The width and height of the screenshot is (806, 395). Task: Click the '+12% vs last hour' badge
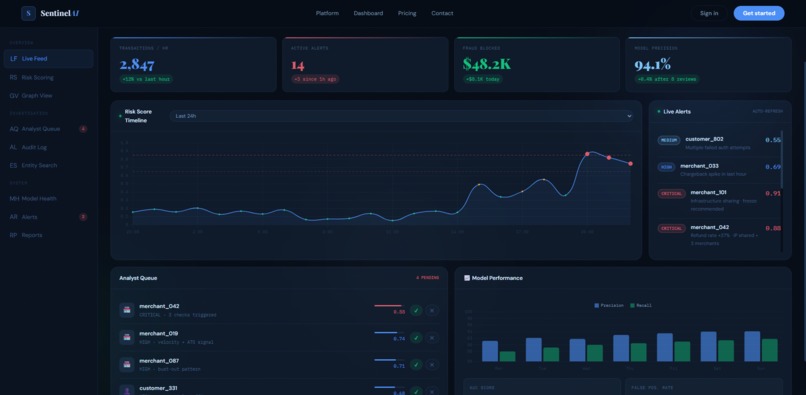(x=146, y=80)
